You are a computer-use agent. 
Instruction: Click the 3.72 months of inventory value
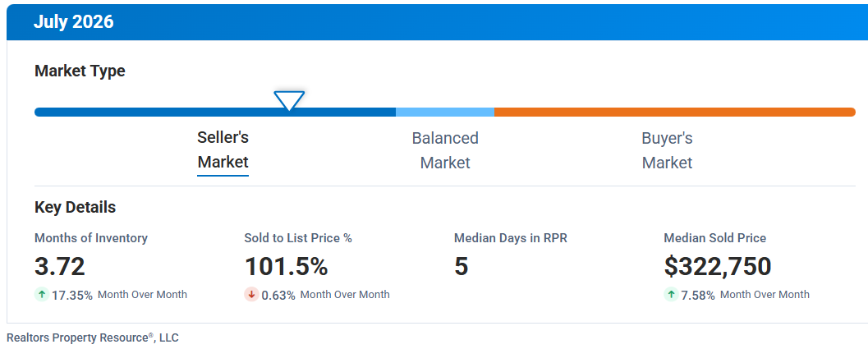60,266
